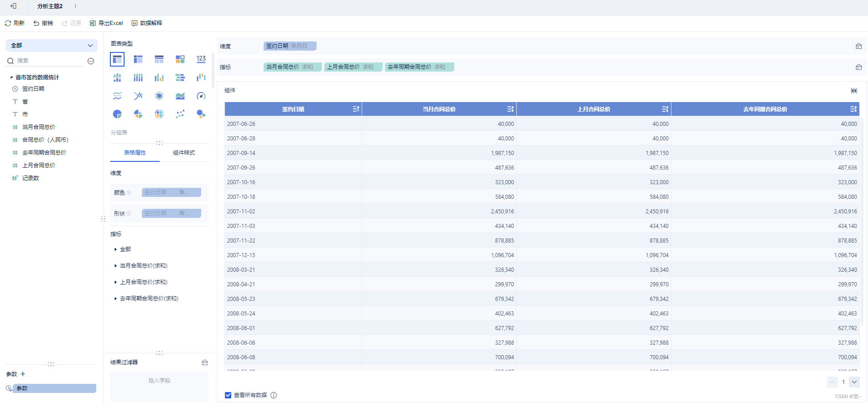This screenshot has height=403, width=868.
Task: Select the 签约日期 field in the tree
Action: coord(33,89)
